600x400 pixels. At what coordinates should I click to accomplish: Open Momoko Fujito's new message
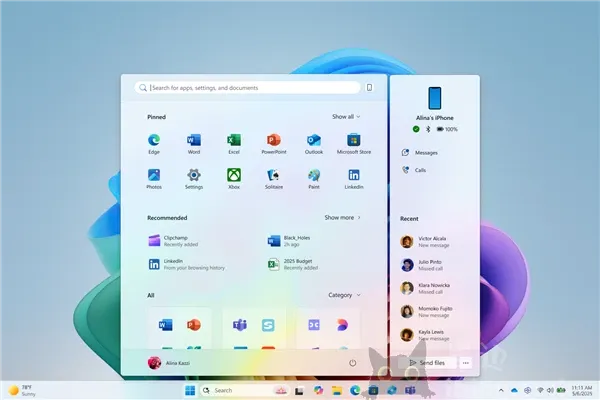[426, 312]
